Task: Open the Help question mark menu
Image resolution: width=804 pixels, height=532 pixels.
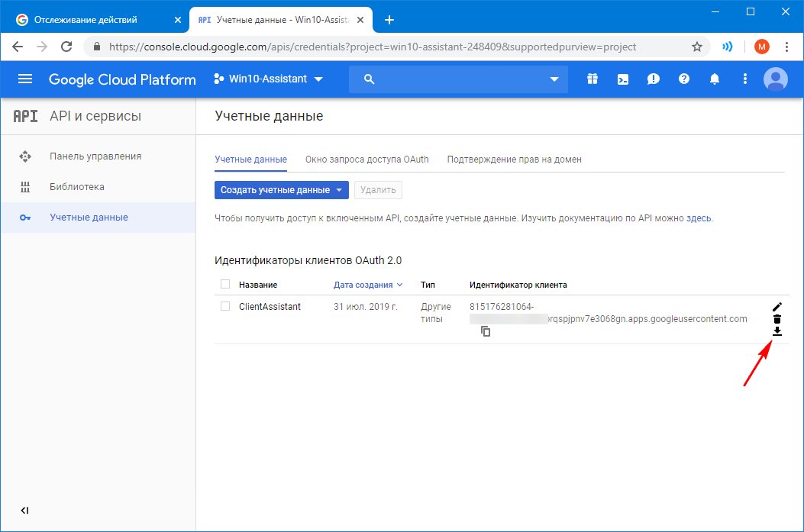Action: tap(684, 79)
